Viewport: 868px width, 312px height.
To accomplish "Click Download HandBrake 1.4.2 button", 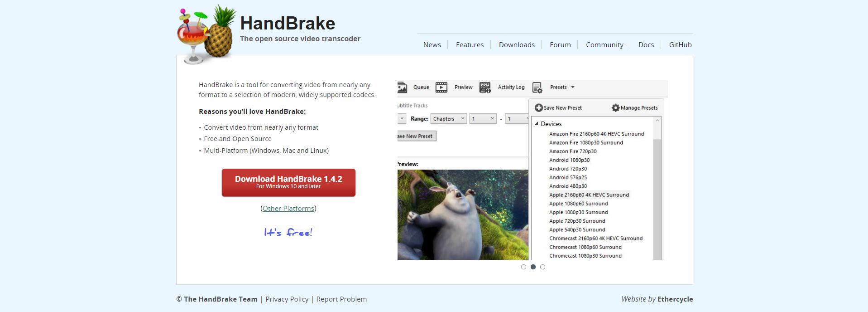I will 288,183.
